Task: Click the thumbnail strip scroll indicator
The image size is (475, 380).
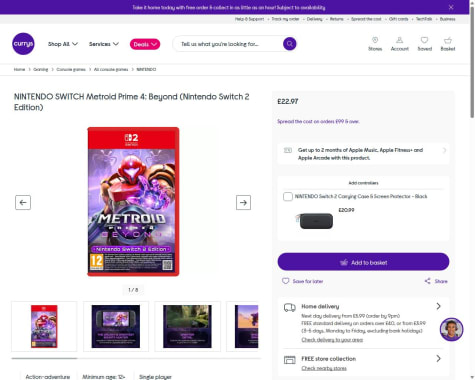Action: 44,358
